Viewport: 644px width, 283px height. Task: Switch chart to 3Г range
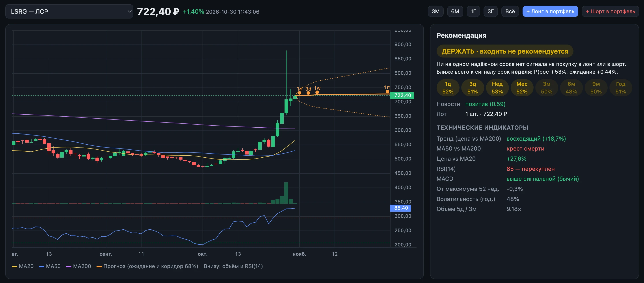coord(491,11)
